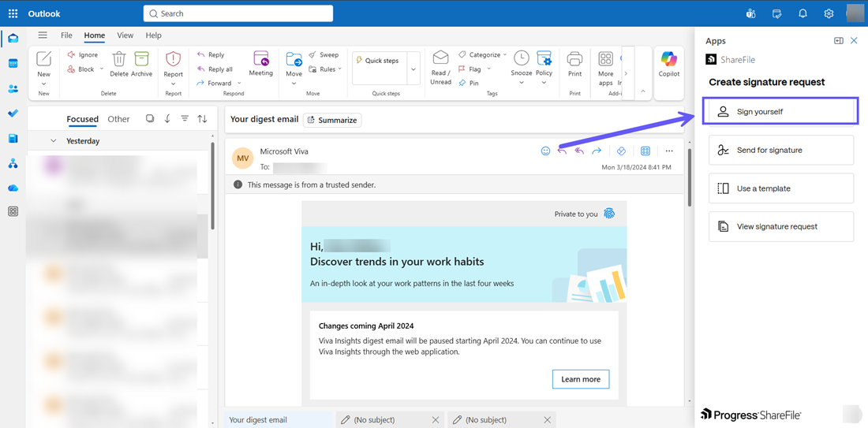Viewport: 868px width, 428px height.
Task: Open the Settings gear icon
Action: click(x=829, y=13)
